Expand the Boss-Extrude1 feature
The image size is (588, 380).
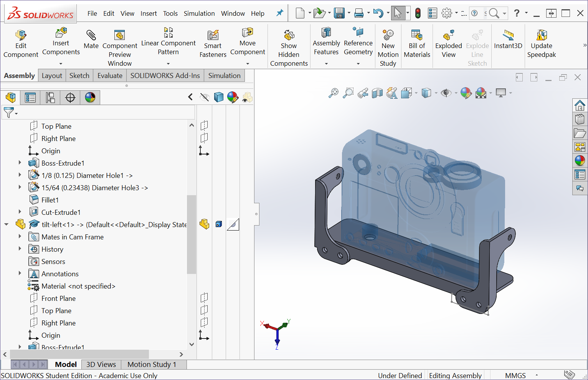[20, 163]
